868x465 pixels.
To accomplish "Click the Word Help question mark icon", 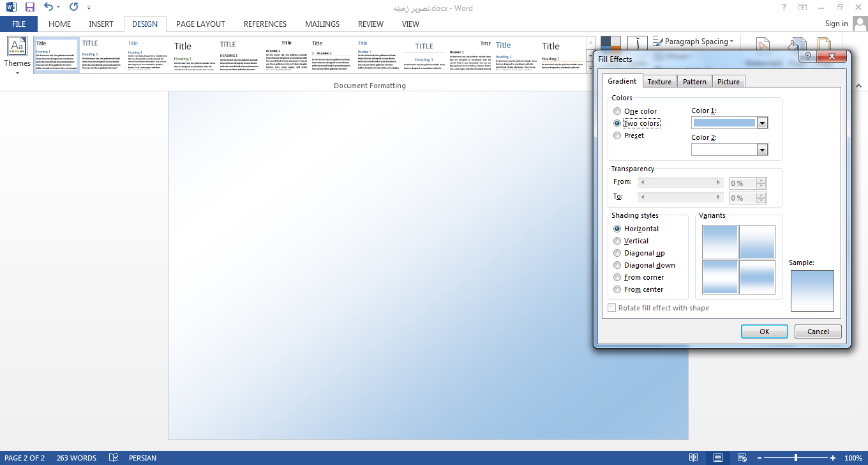I will tap(784, 8).
